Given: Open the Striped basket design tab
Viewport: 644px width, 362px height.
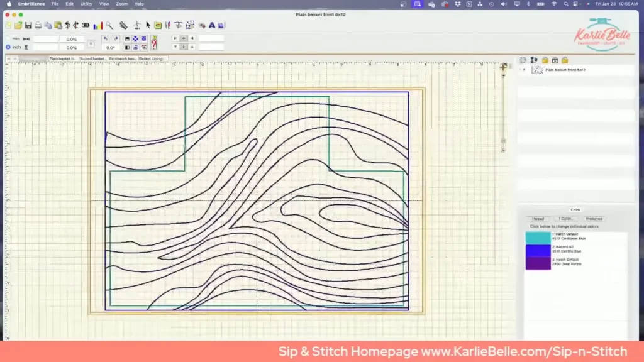Looking at the screenshot, I should pos(92,58).
